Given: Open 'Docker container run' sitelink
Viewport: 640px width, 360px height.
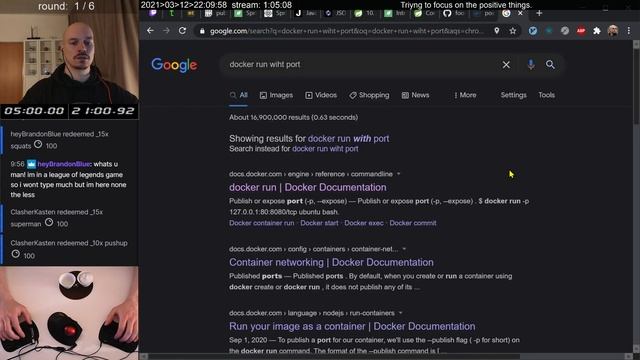Looking at the screenshot, I should [x=262, y=223].
